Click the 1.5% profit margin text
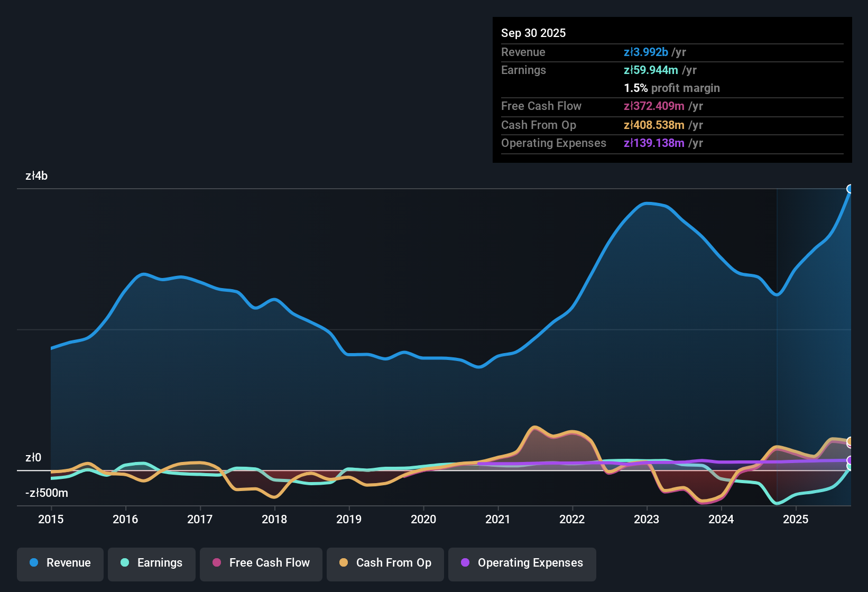The image size is (868, 592). (672, 88)
